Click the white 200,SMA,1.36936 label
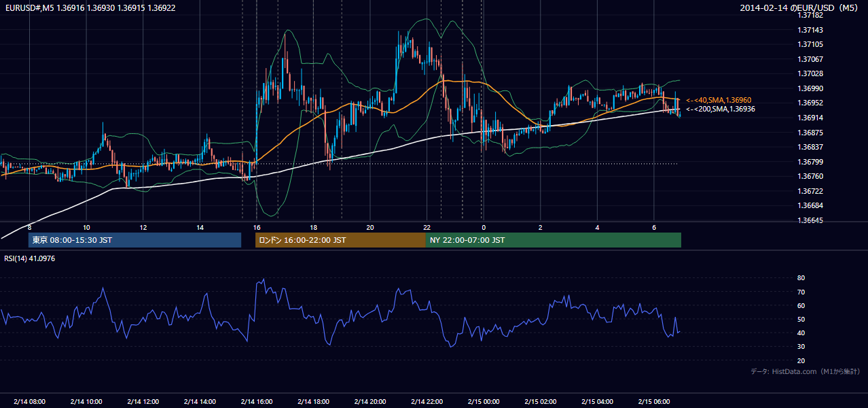The height and width of the screenshot is (408, 868). pos(720,109)
